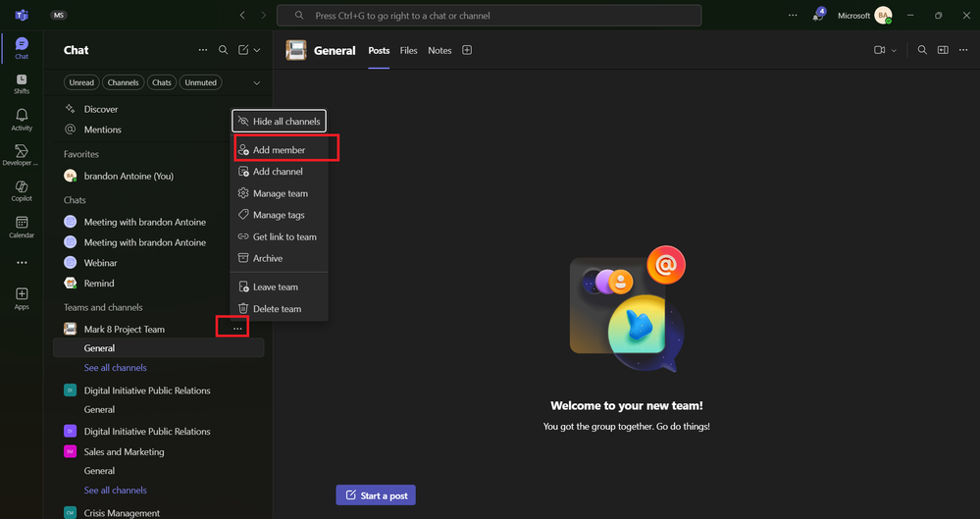Start a new chat with the compose icon

[243, 50]
